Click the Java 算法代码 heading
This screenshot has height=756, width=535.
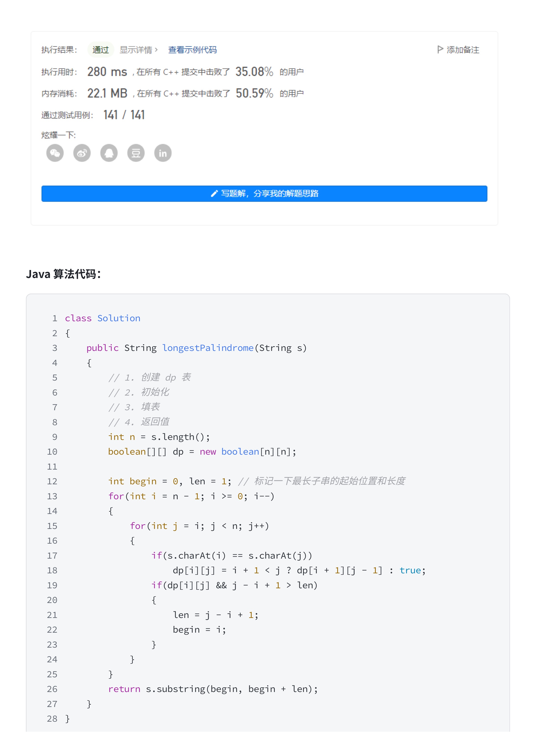point(63,274)
